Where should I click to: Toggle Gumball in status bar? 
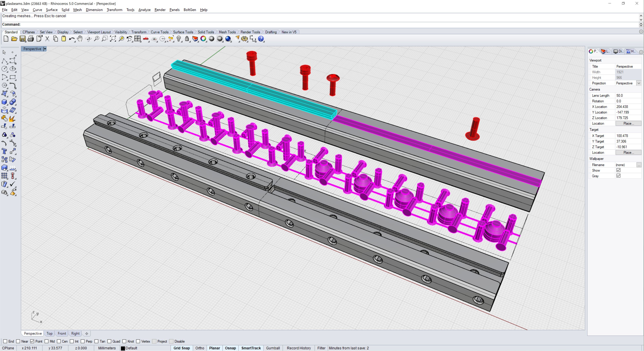273,348
